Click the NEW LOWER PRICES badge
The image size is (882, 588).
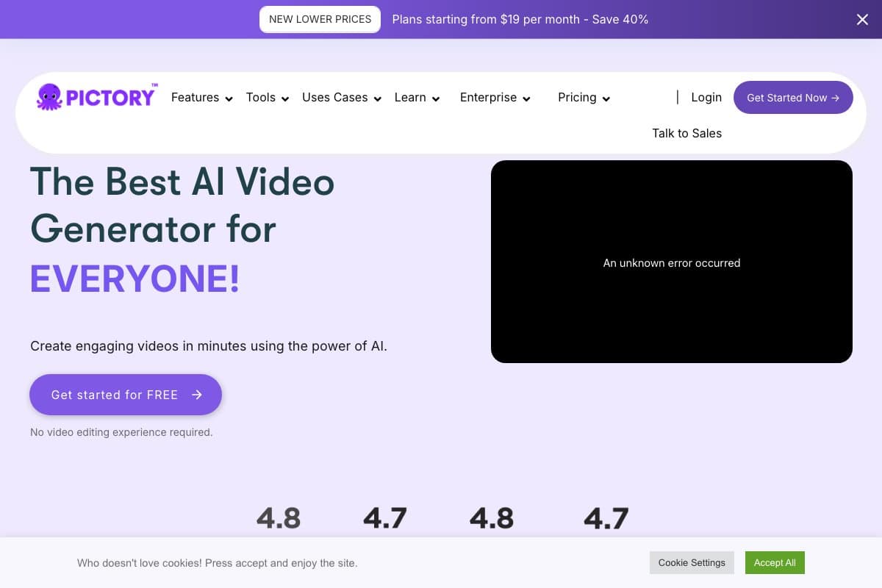320,19
